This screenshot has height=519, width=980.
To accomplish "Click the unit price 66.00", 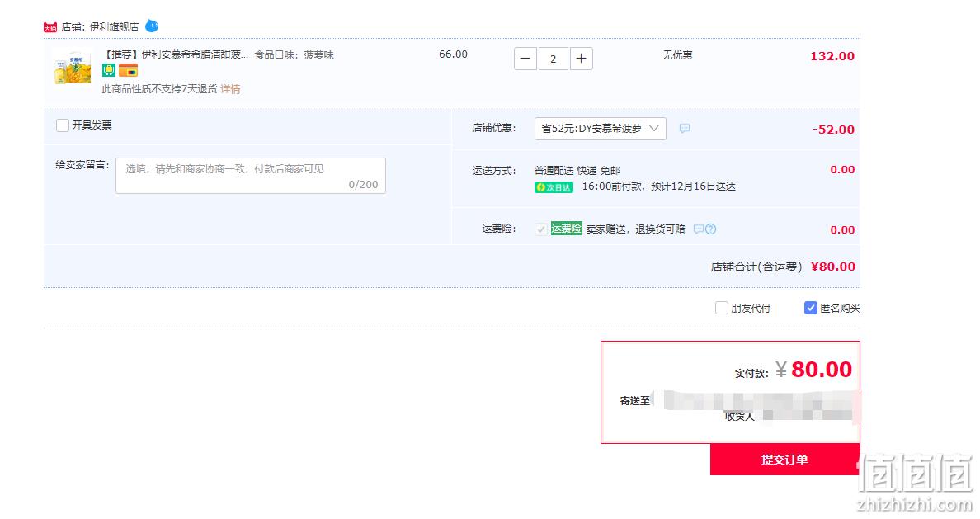I will pyautogui.click(x=453, y=54).
